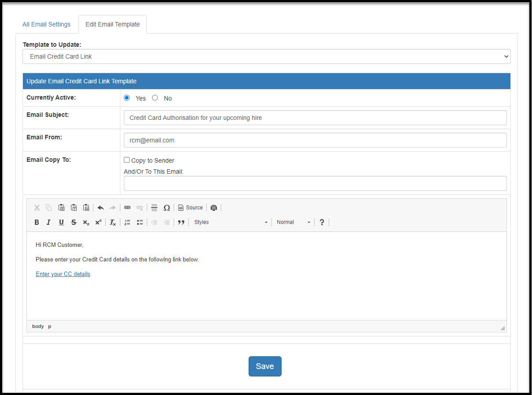Image resolution: width=532 pixels, height=395 pixels.
Task: Click the Undo icon in the editor toolbar
Action: tap(100, 207)
